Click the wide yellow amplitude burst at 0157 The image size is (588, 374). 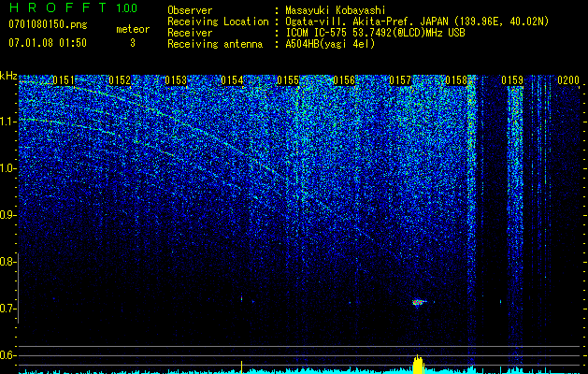click(418, 365)
